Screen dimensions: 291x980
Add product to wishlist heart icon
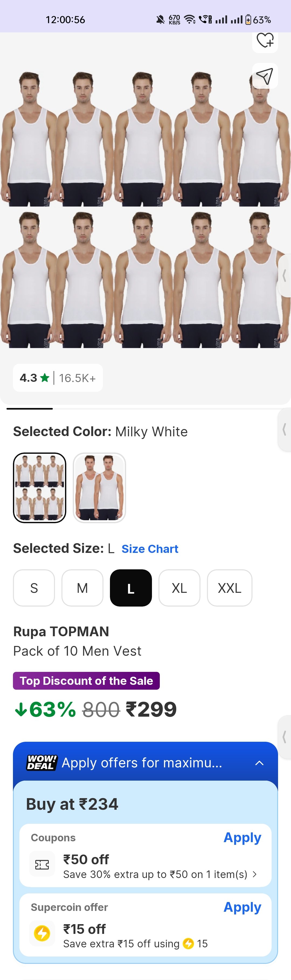click(x=265, y=40)
